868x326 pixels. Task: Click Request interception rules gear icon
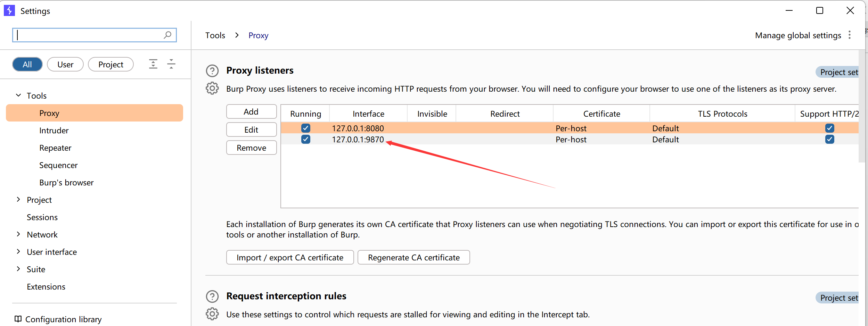click(x=212, y=314)
